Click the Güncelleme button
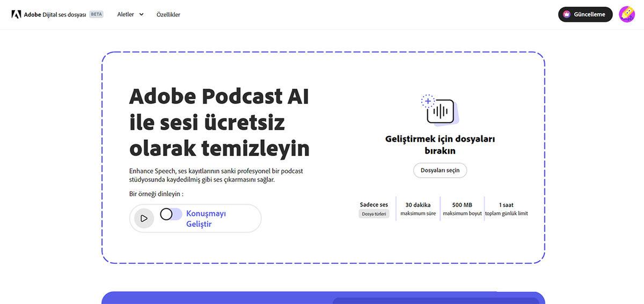 point(586,14)
